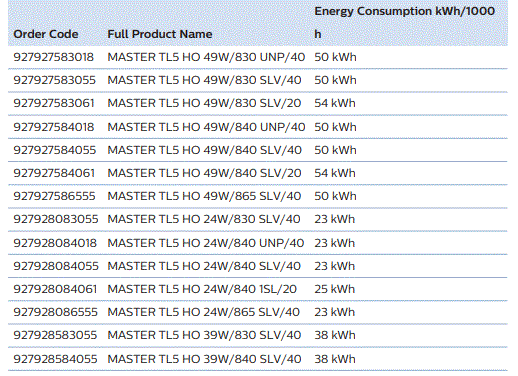Select order code 927927583061
The height and width of the screenshot is (376, 518).
click(x=54, y=103)
